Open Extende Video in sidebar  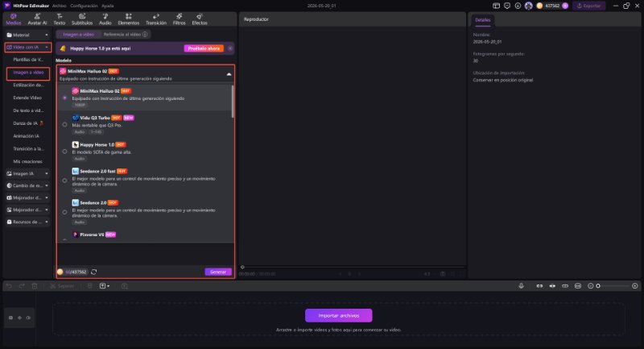point(27,98)
